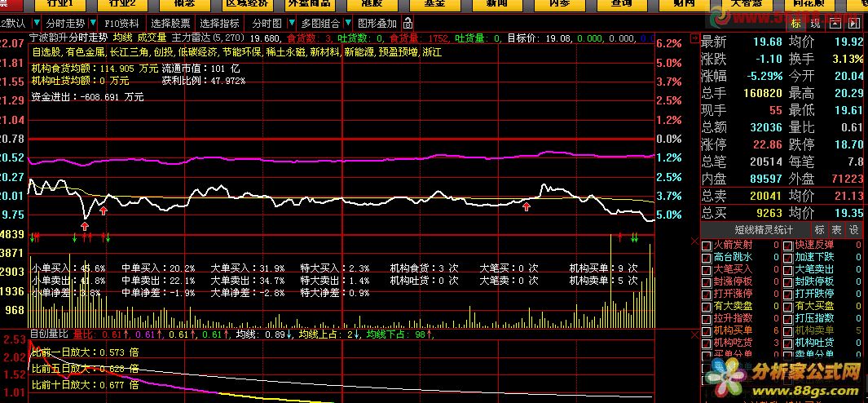
Task: Toggle 火箭发射 checkbox
Action: tap(707, 245)
